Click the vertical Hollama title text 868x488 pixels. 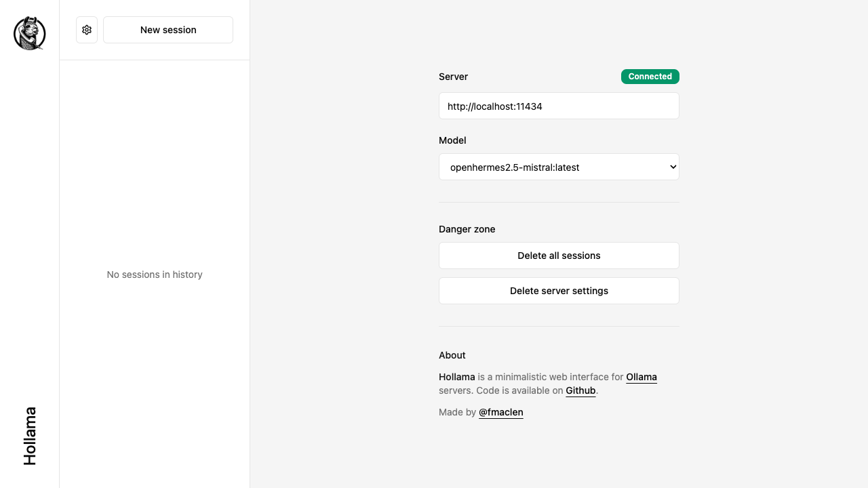pyautogui.click(x=30, y=436)
